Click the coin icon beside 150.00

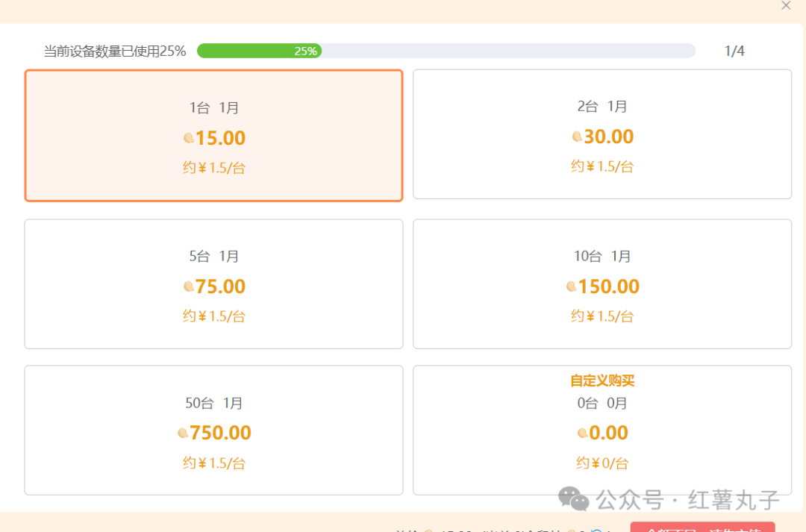click(x=571, y=287)
